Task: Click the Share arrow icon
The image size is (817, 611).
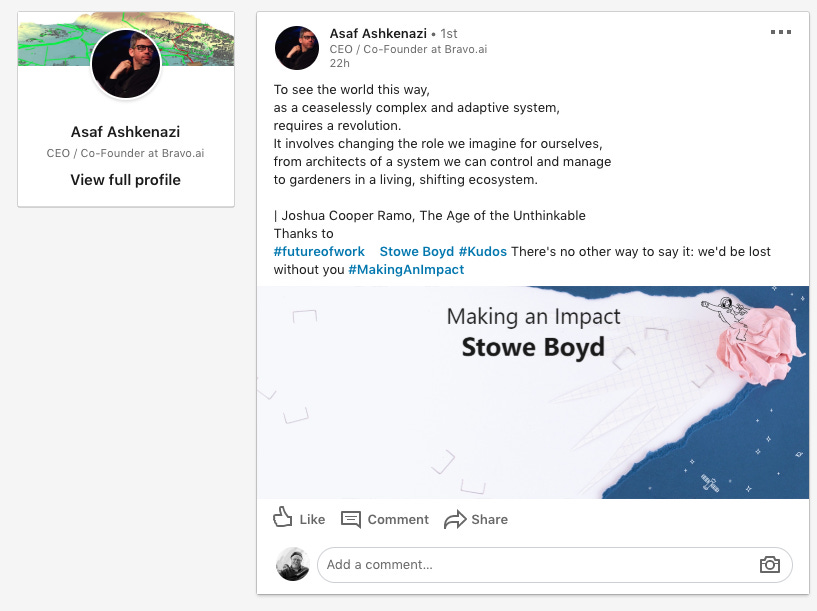Action: 455,519
